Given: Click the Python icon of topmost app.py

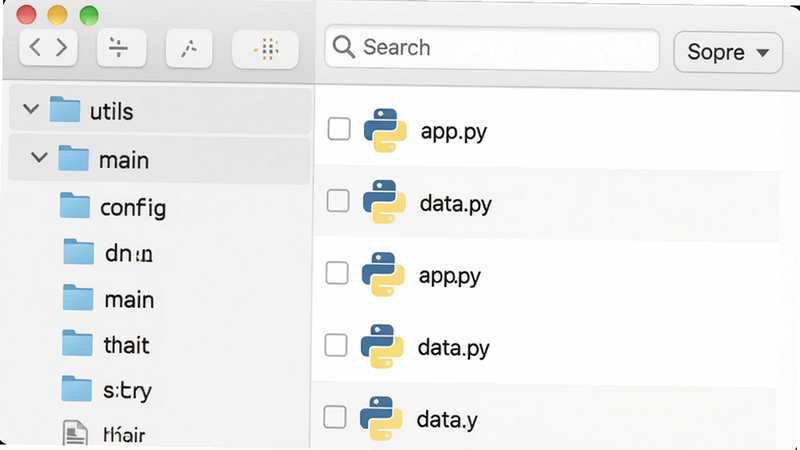Looking at the screenshot, I should click(x=385, y=130).
